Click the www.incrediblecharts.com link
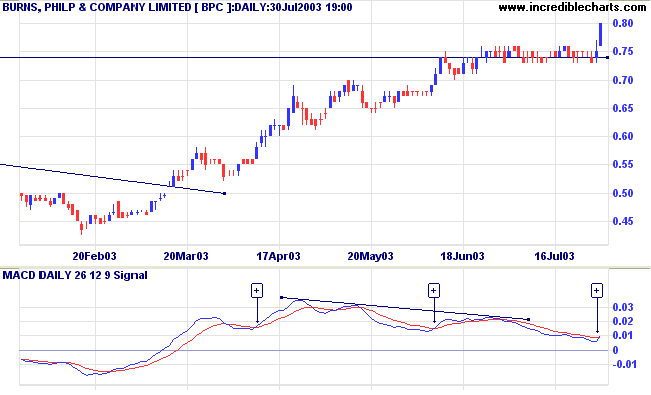The width and height of the screenshot is (651, 395). click(572, 7)
